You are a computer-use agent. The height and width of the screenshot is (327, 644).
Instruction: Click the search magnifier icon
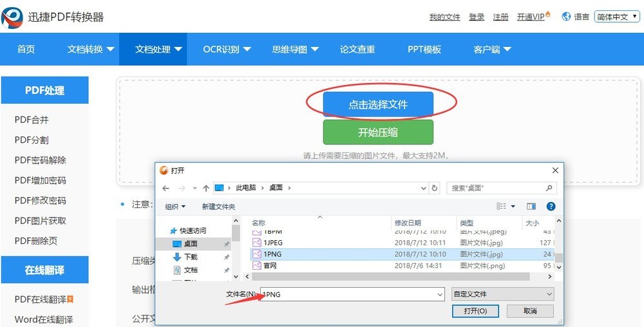tap(549, 188)
